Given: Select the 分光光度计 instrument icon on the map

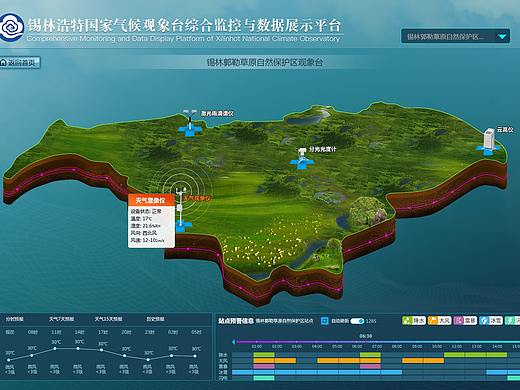Looking at the screenshot, I should coord(302,158).
